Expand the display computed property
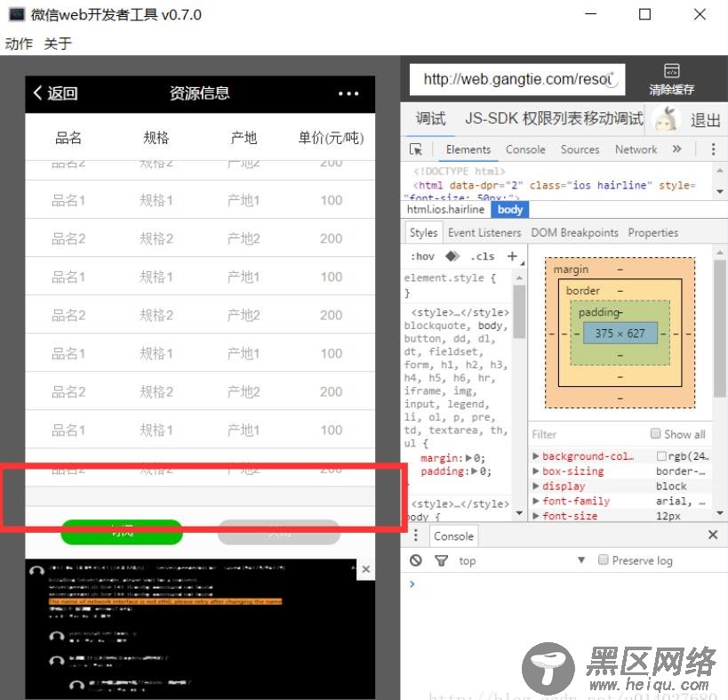This screenshot has height=700, width=728. pyautogui.click(x=535, y=486)
